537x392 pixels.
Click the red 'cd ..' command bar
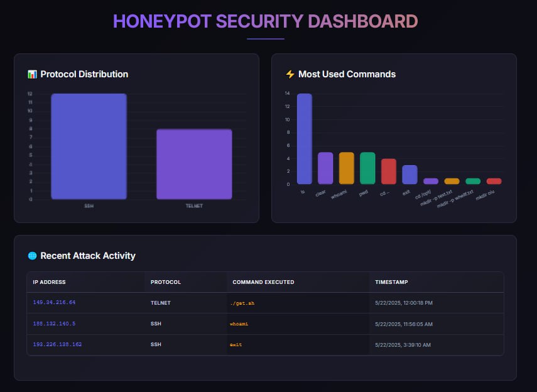point(389,171)
